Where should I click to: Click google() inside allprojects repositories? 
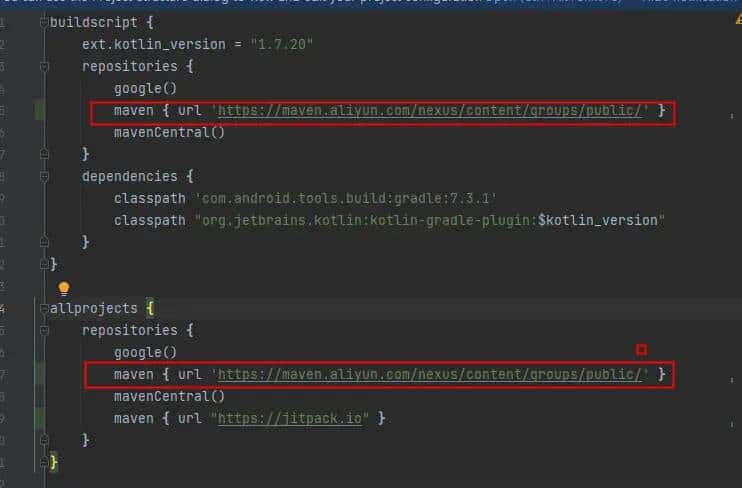point(145,353)
